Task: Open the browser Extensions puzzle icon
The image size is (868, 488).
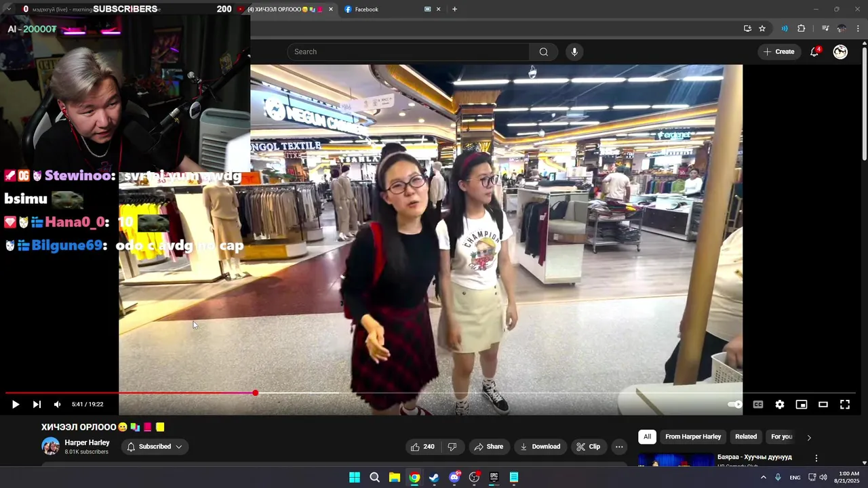Action: pyautogui.click(x=802, y=28)
